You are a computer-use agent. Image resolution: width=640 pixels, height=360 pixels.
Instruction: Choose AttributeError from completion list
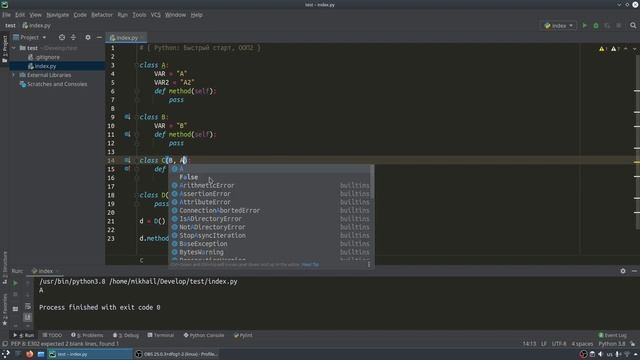(271, 202)
